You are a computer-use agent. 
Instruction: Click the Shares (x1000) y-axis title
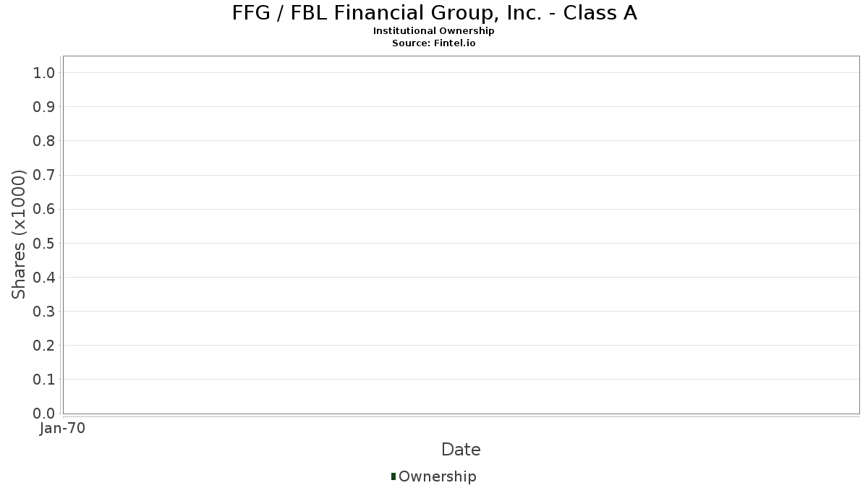tap(19, 234)
